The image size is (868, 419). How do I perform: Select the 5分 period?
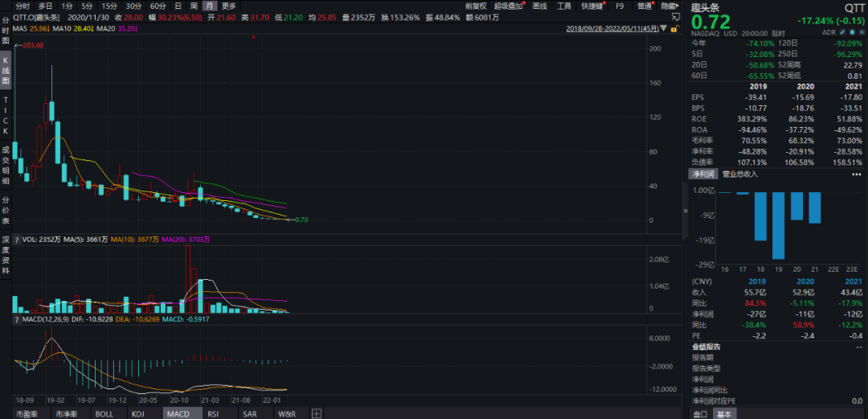pos(87,6)
